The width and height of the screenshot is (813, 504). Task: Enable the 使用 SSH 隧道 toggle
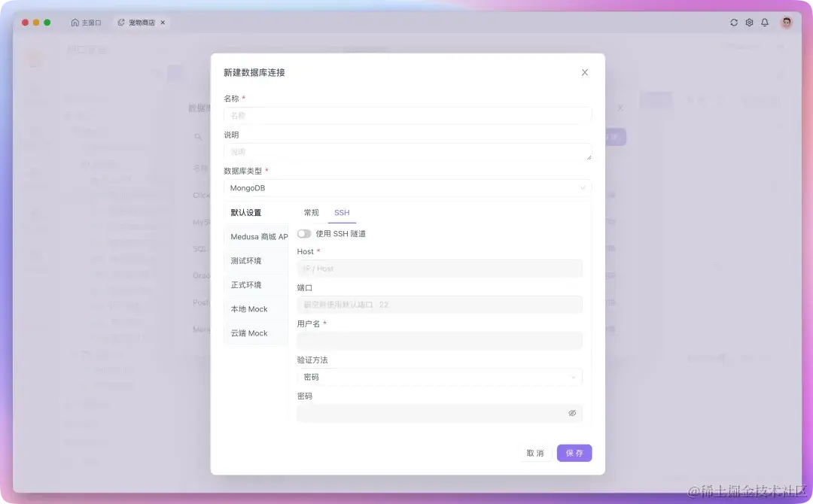point(304,233)
